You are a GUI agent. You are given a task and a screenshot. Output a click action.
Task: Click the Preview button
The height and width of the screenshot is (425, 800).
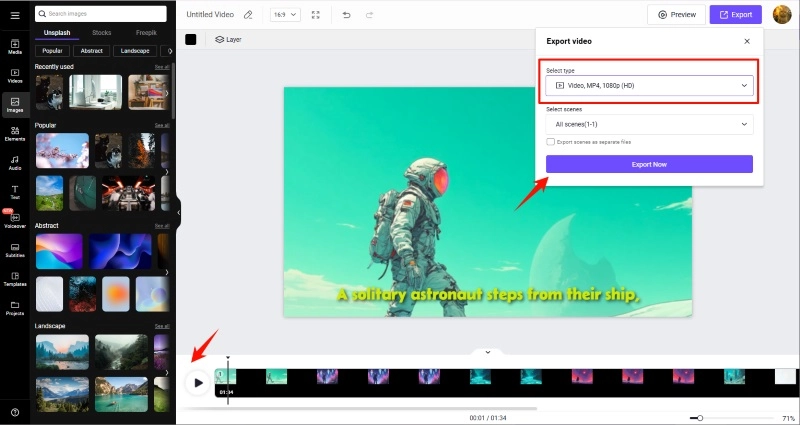677,15
